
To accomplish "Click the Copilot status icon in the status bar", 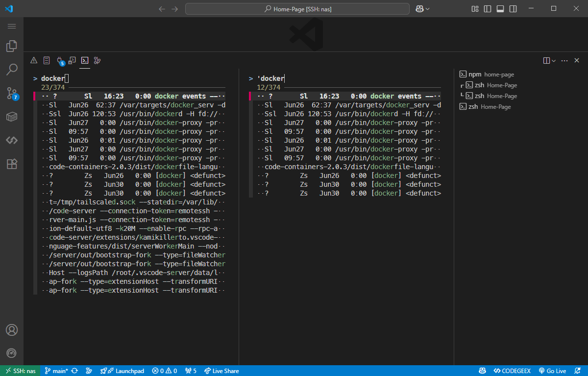I will click(x=483, y=371).
